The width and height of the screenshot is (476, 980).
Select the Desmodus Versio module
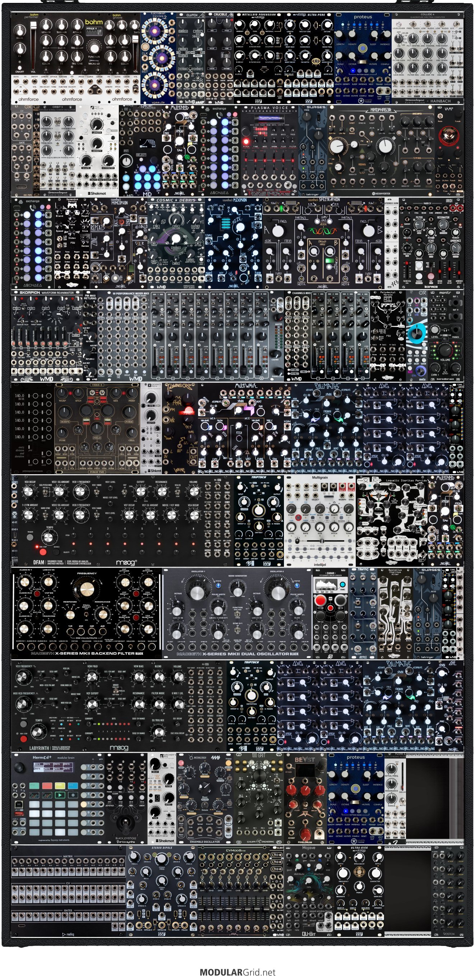coord(73,244)
